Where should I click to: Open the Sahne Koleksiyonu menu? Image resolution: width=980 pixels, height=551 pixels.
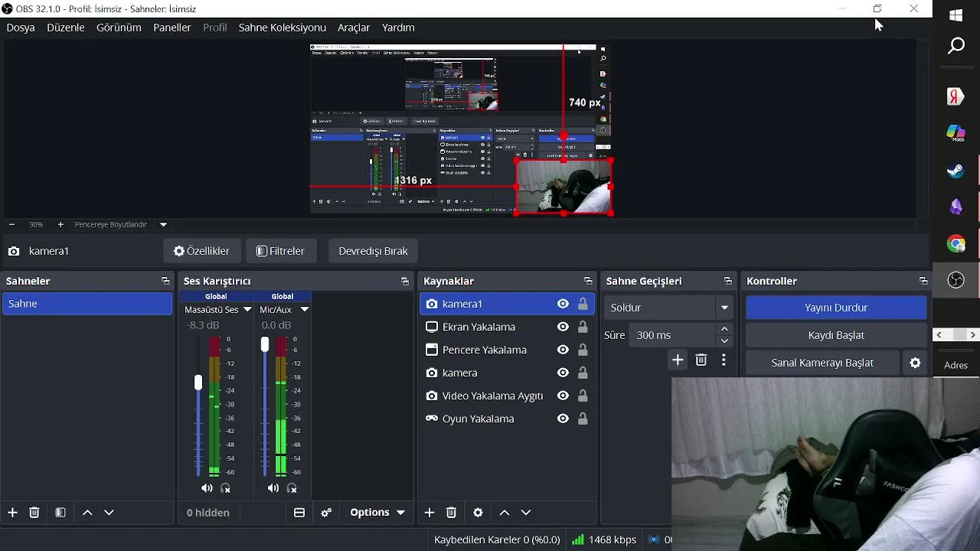(283, 28)
